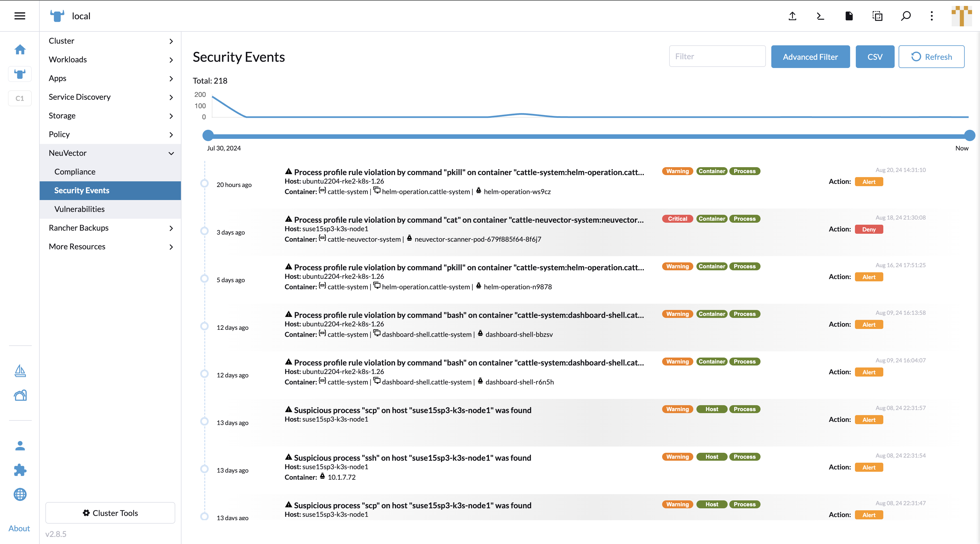Open Fleet via the sailboat icon

point(20,370)
